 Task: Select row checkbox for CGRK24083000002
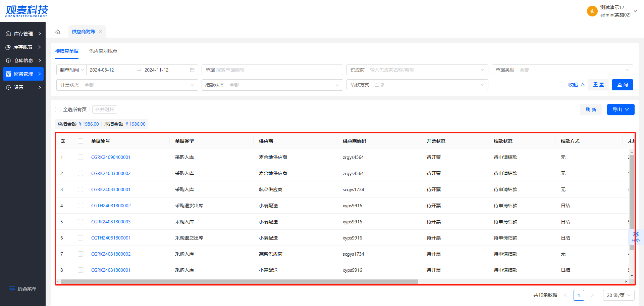(x=80, y=173)
